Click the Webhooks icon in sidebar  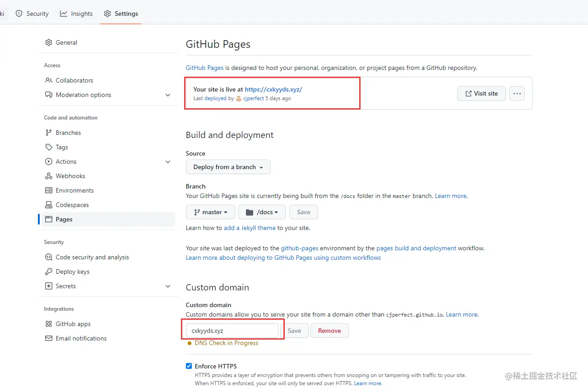click(48, 176)
